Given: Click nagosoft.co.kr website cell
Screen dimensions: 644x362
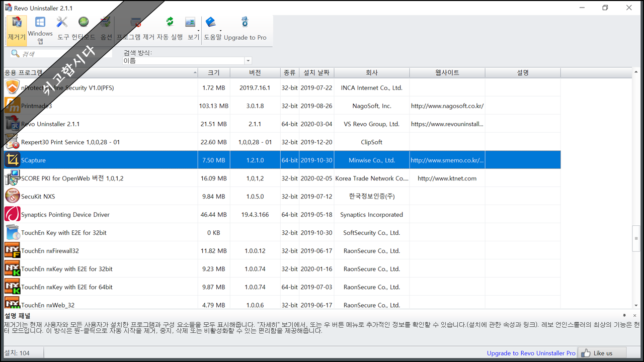Looking at the screenshot, I should coord(447,106).
